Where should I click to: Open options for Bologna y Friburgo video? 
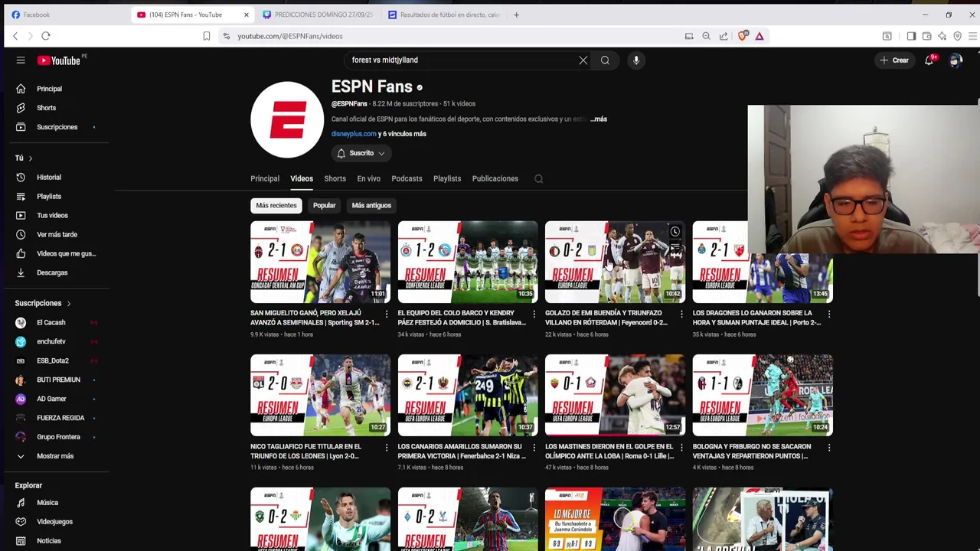(x=829, y=447)
